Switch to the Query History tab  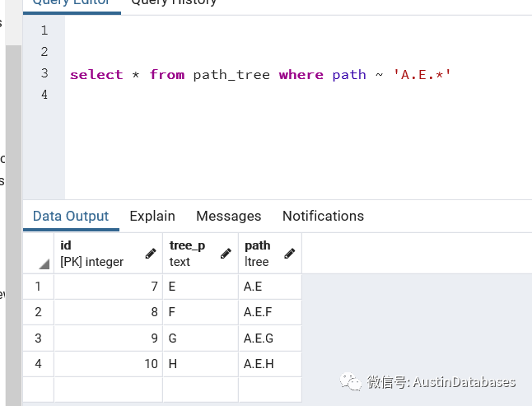point(174,2)
